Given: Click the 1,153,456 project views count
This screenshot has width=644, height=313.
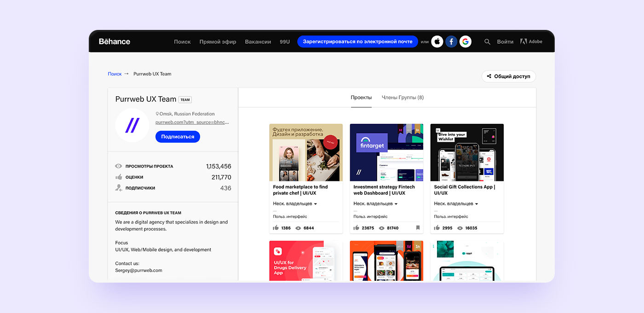Looking at the screenshot, I should (x=218, y=166).
